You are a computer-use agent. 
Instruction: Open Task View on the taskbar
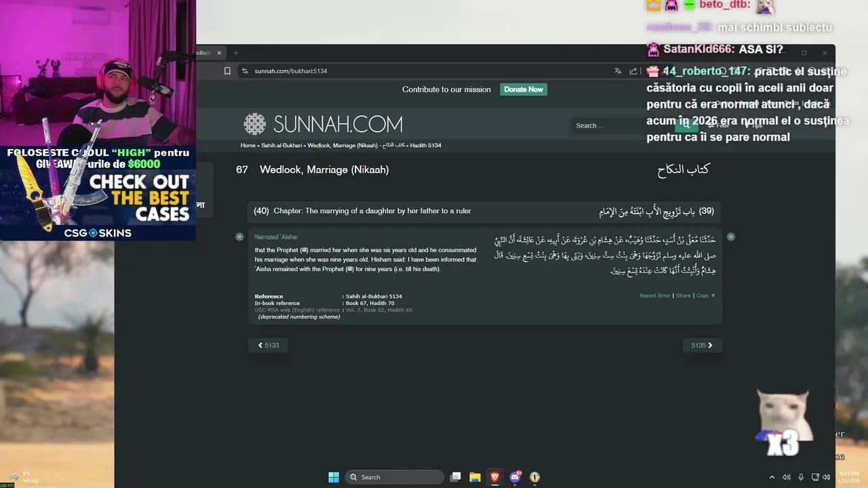(x=456, y=477)
